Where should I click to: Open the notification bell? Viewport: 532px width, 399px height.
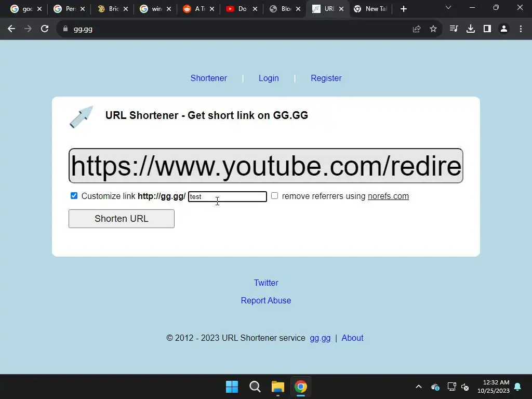pos(518,387)
